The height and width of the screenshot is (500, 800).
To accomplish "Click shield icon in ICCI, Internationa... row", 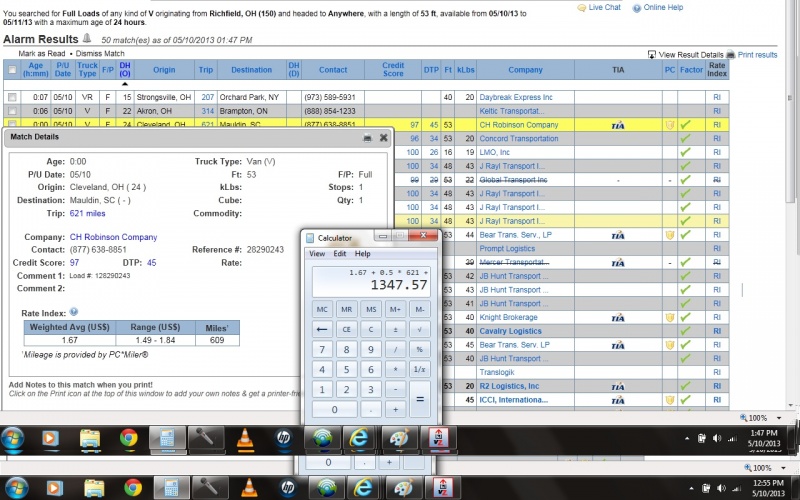I will click(x=670, y=400).
